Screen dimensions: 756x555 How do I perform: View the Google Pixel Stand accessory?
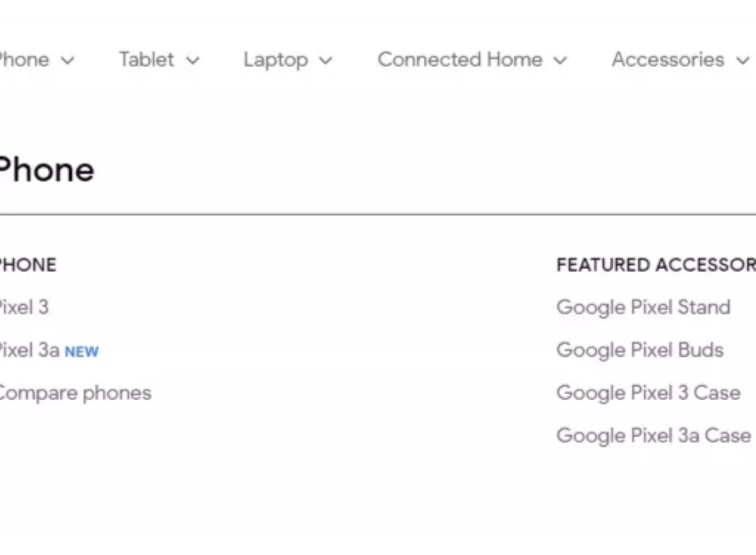(643, 307)
